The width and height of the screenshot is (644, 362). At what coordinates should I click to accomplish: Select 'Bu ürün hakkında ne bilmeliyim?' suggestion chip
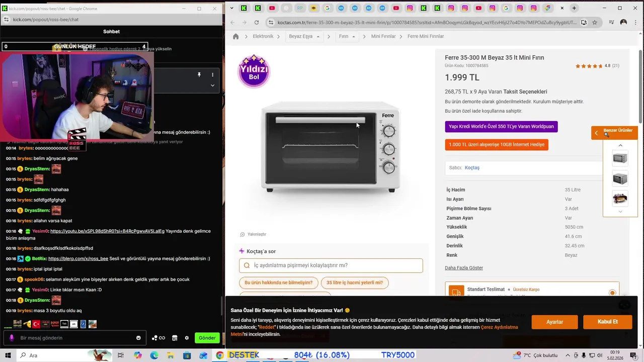pyautogui.click(x=278, y=283)
